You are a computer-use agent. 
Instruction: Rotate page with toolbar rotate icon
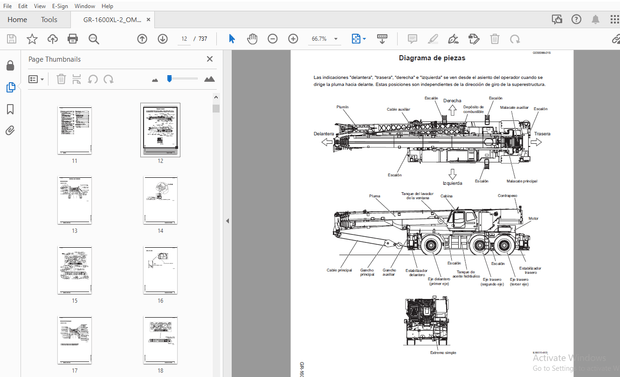pyautogui.click(x=515, y=39)
